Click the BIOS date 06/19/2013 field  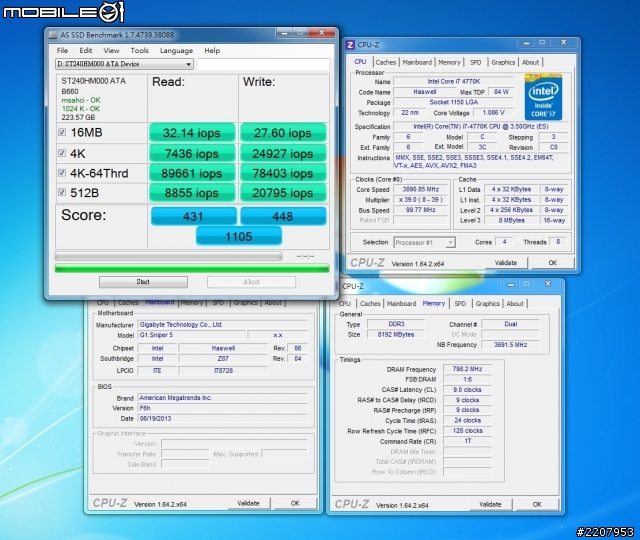[x=222, y=419]
